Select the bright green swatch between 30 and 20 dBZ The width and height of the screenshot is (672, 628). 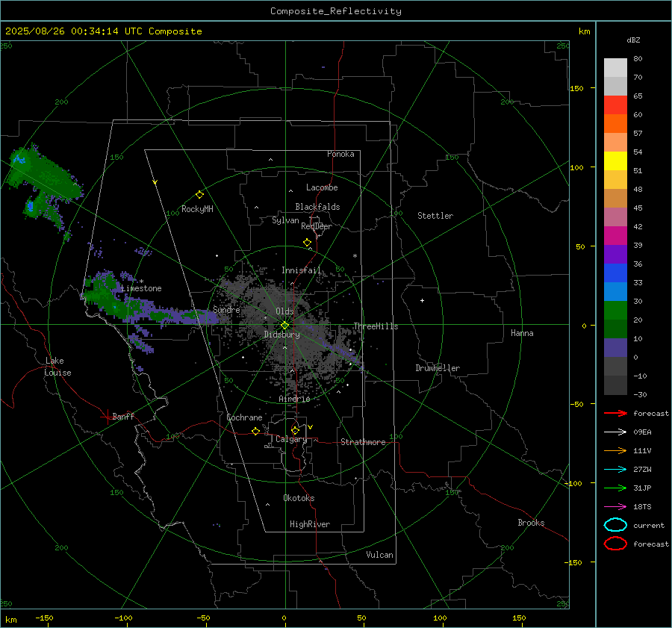point(615,311)
